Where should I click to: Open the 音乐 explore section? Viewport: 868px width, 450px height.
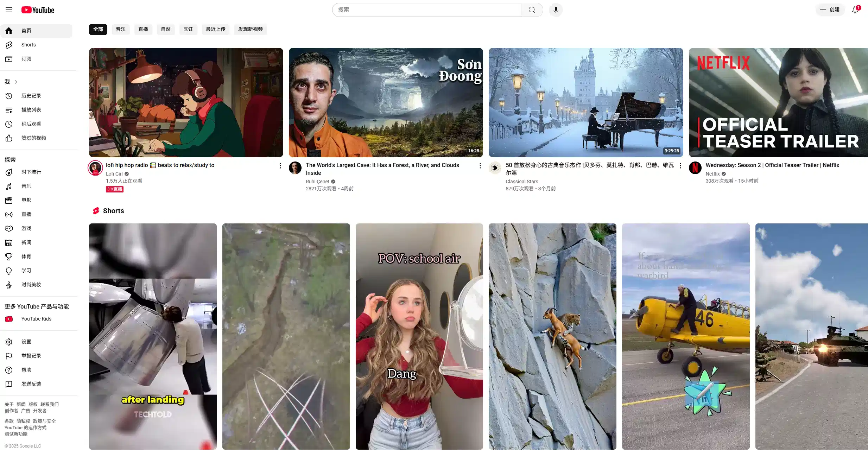pos(26,186)
